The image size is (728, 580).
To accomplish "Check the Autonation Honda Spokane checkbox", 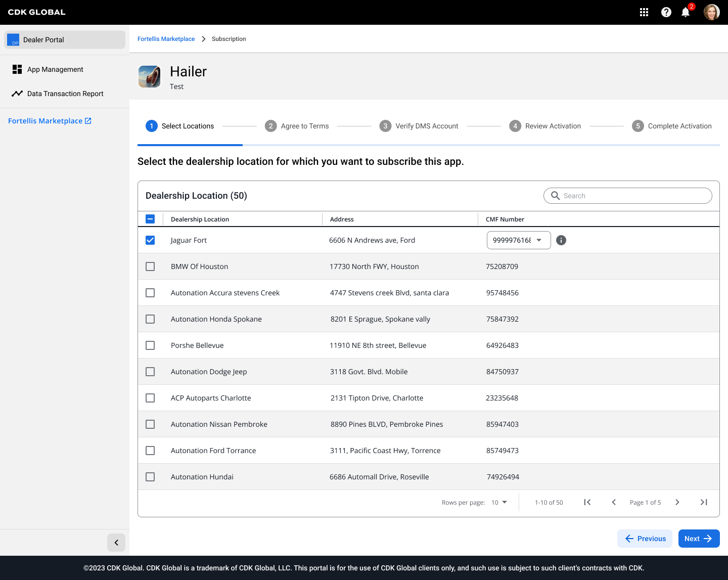I will [150, 319].
